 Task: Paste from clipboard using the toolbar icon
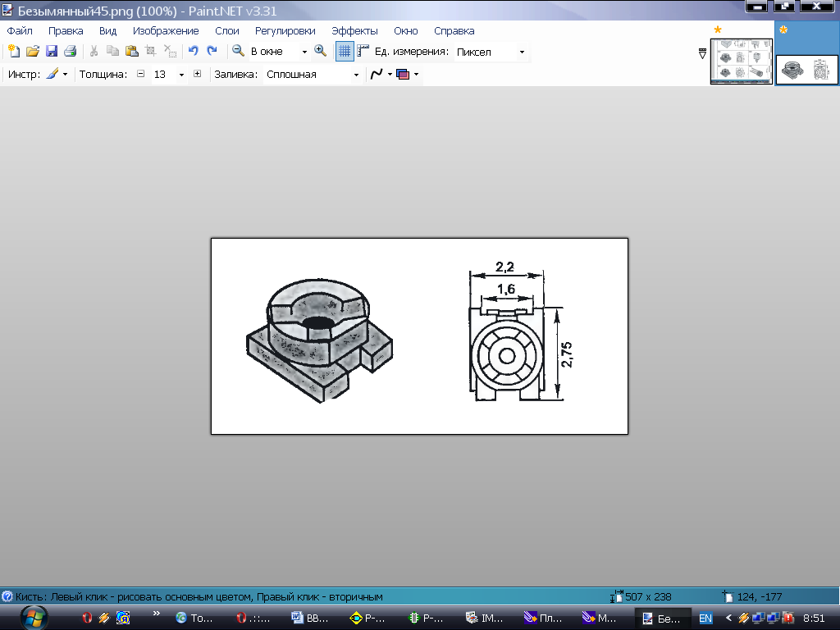click(131, 51)
